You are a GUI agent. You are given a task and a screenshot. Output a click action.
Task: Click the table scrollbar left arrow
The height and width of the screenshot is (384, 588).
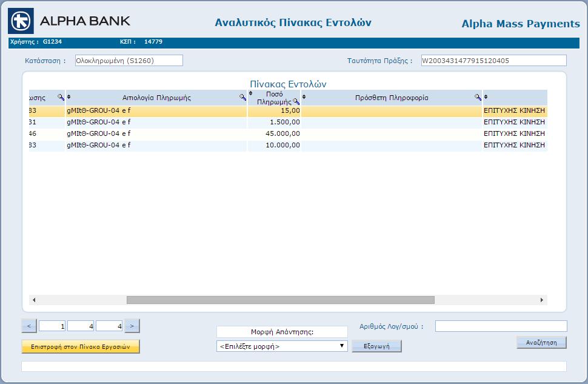[x=34, y=300]
